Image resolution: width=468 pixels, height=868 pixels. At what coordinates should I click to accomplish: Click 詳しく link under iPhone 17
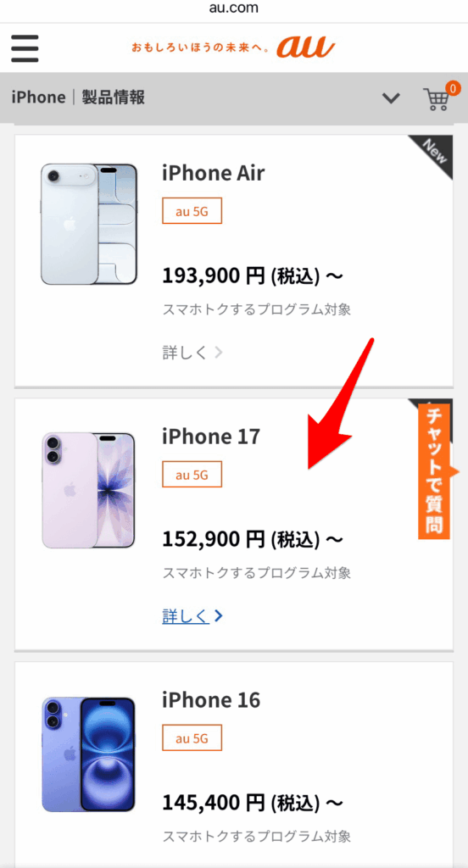click(x=186, y=615)
